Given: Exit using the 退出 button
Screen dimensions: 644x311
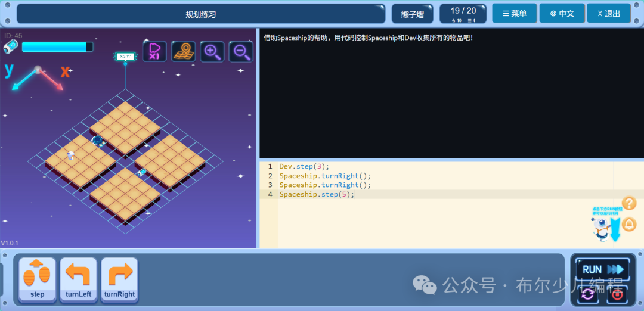Looking at the screenshot, I should point(609,14).
